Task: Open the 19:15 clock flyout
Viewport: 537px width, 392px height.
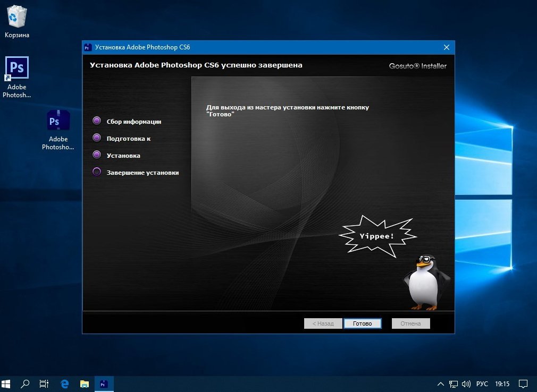Action: (x=502, y=384)
